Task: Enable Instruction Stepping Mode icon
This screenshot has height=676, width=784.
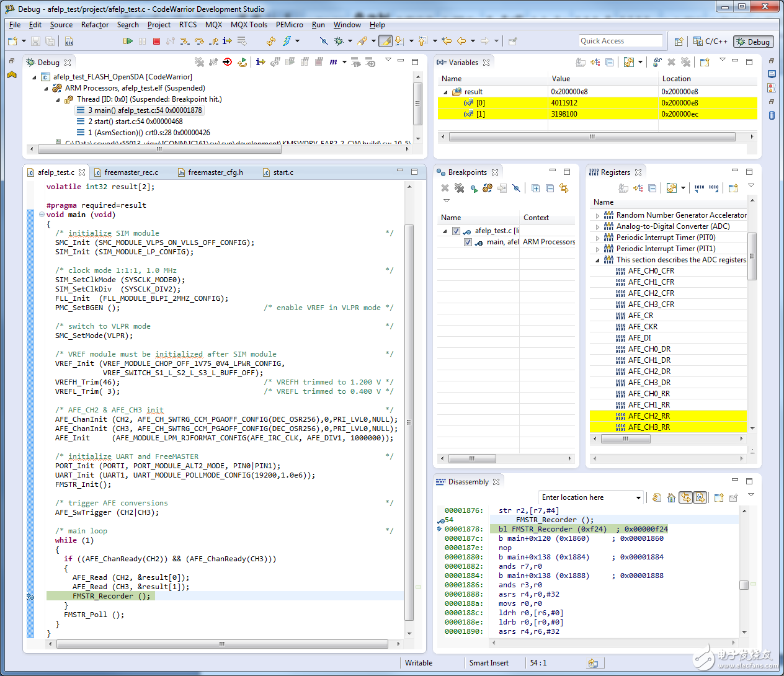Action: click(228, 41)
